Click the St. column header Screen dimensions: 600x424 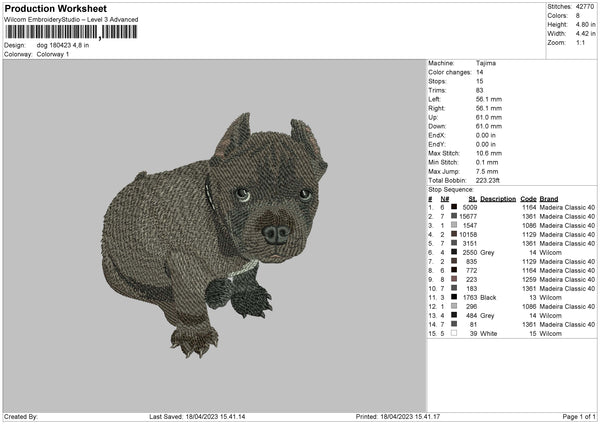click(x=469, y=198)
